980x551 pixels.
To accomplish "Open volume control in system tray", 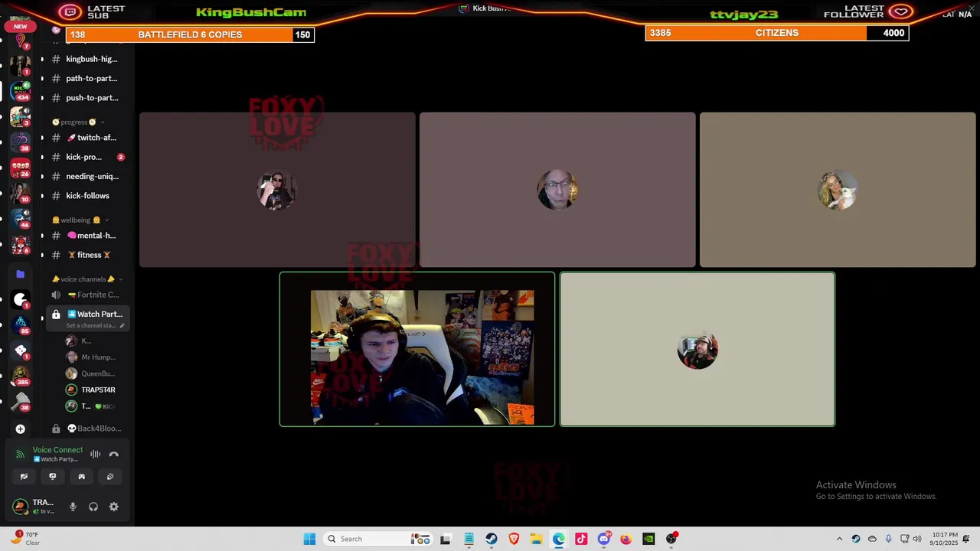I will tap(916, 539).
